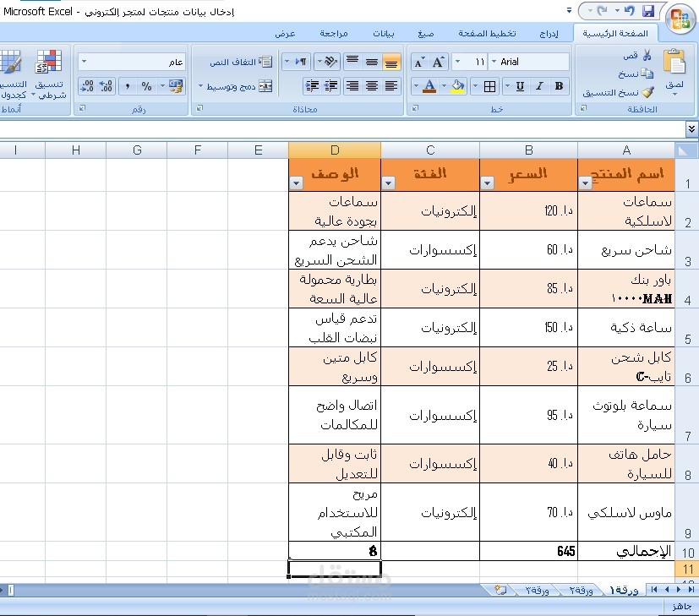Toggle bold formatting (B)
Viewport: 699px width, 616px height.
click(559, 86)
